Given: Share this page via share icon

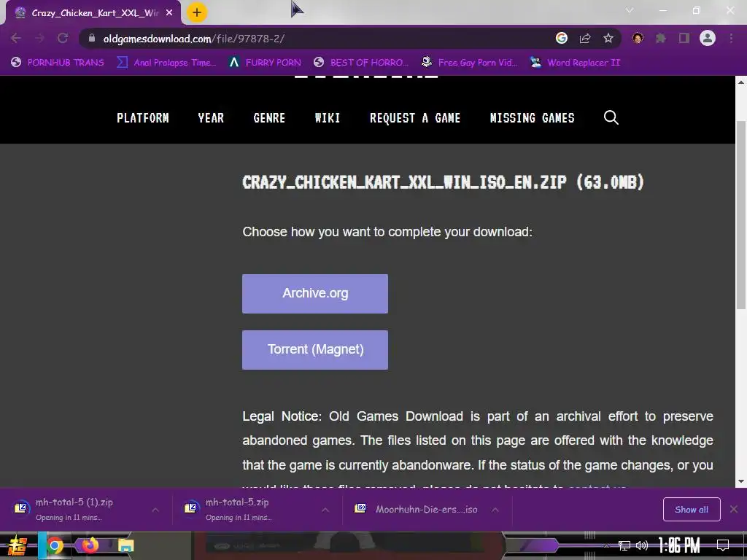Looking at the screenshot, I should click(585, 38).
